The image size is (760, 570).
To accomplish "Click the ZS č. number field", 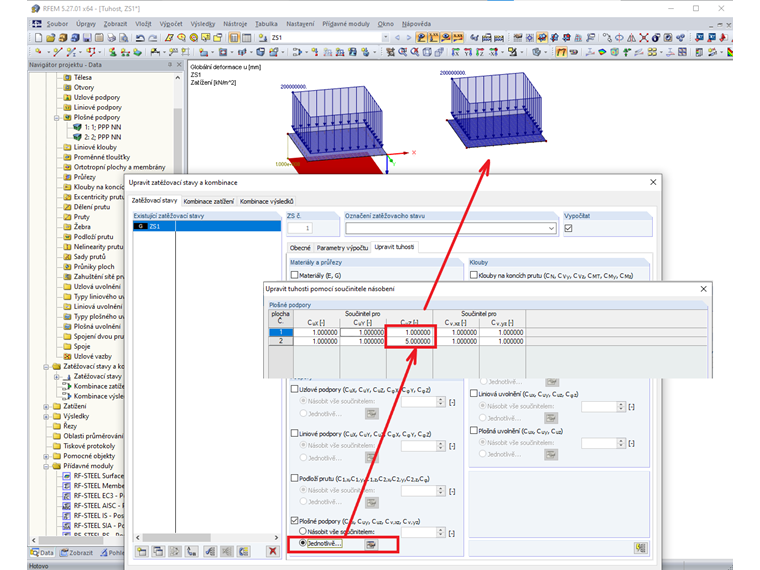I will [300, 228].
